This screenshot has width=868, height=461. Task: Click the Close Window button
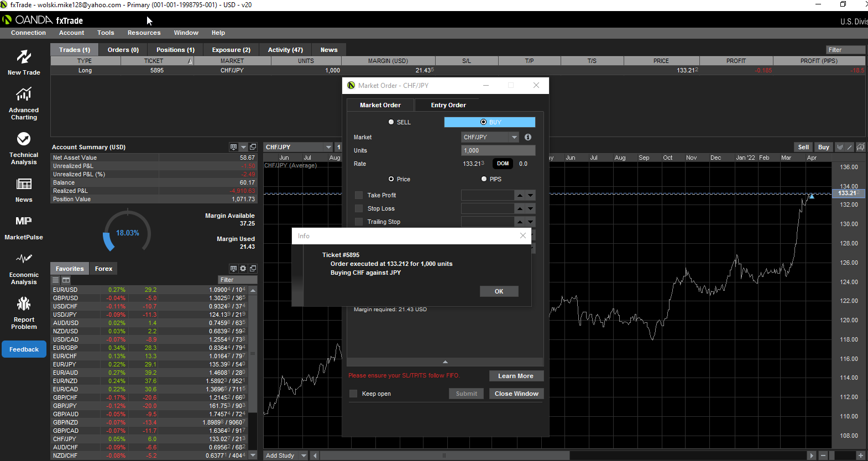click(x=516, y=394)
